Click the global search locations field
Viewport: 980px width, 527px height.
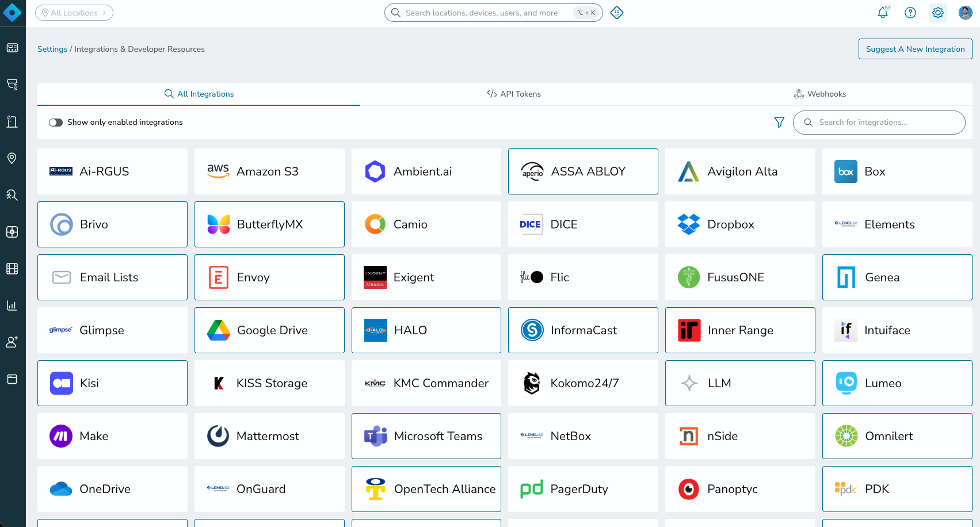coord(494,13)
